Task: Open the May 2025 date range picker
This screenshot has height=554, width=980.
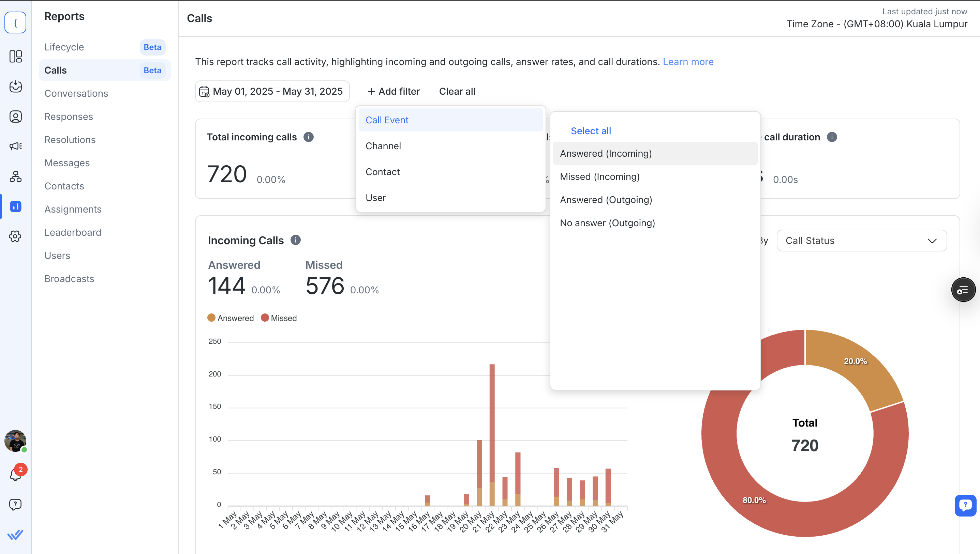Action: (272, 91)
